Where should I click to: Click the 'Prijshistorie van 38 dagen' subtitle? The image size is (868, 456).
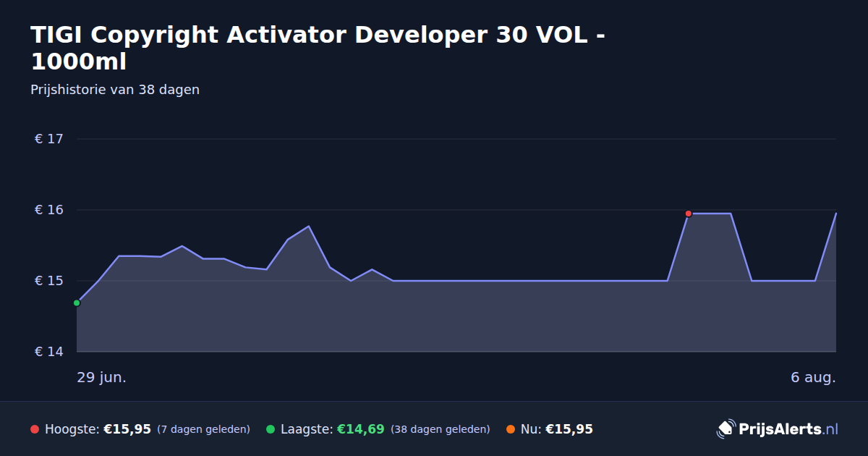[x=115, y=90]
